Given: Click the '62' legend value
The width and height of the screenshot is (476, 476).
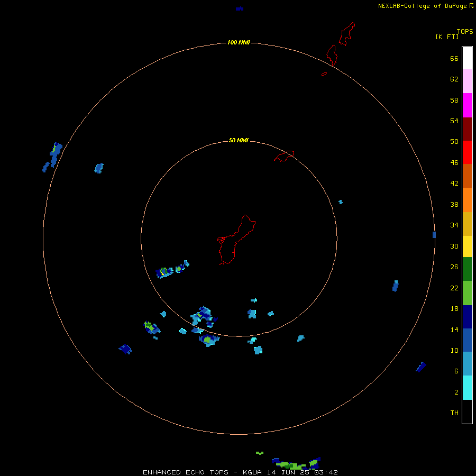Looking at the screenshot, I should coord(454,79).
